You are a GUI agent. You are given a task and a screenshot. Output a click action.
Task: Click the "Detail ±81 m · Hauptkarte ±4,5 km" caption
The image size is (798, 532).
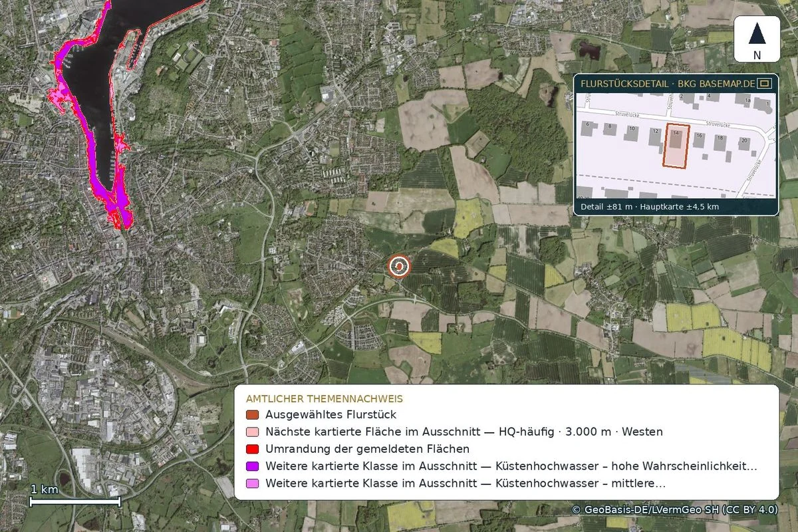coord(650,207)
